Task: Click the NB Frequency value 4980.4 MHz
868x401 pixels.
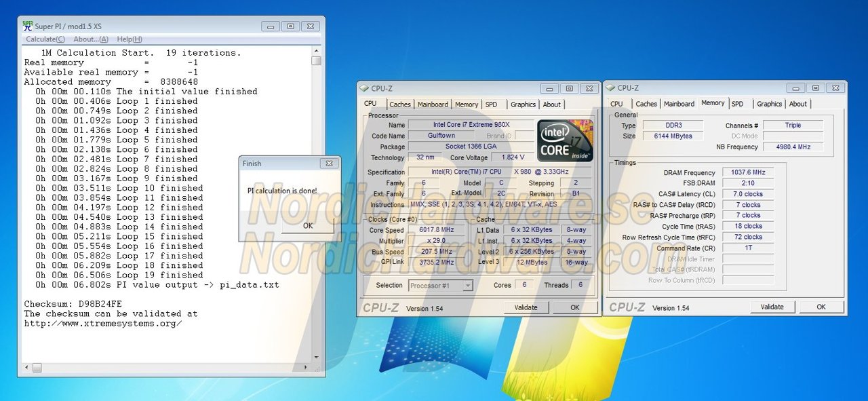Action: point(793,147)
